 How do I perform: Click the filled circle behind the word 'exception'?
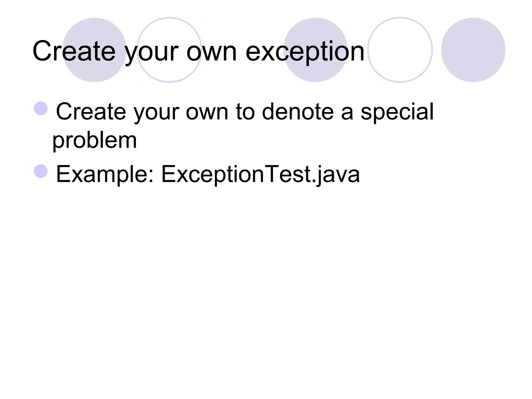coord(316,50)
